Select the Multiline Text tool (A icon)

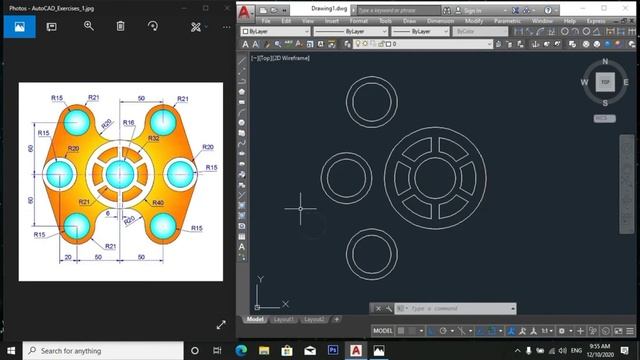pyautogui.click(x=242, y=247)
